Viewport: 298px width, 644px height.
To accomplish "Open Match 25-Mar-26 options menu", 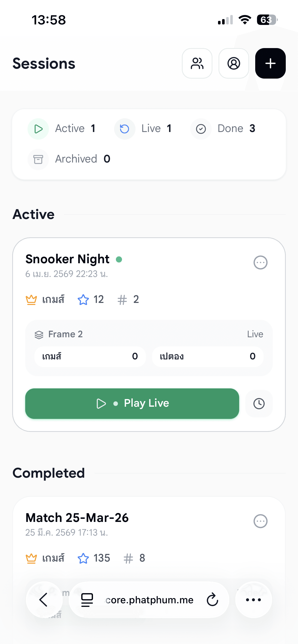I will (260, 521).
